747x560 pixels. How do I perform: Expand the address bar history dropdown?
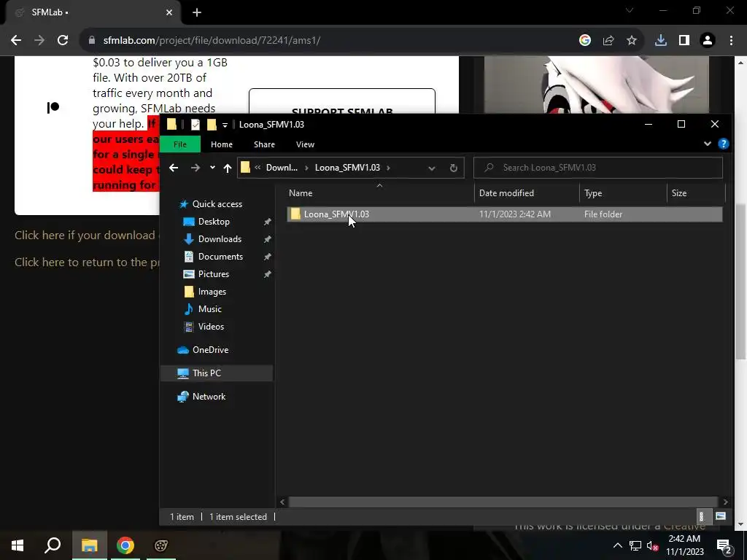tap(432, 168)
